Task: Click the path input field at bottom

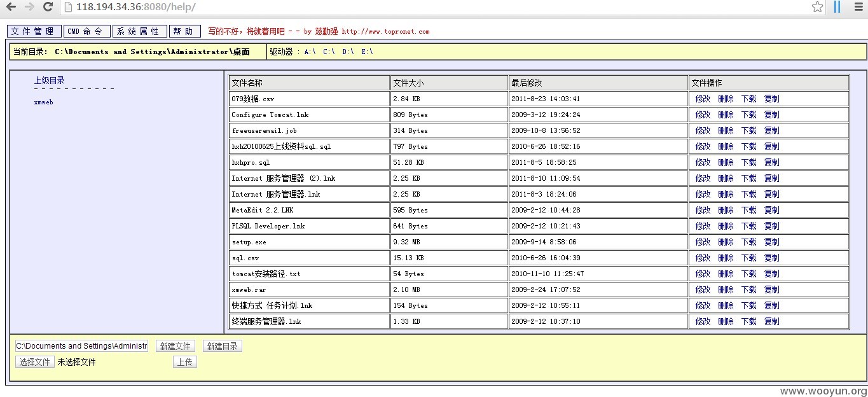Action: (x=81, y=346)
